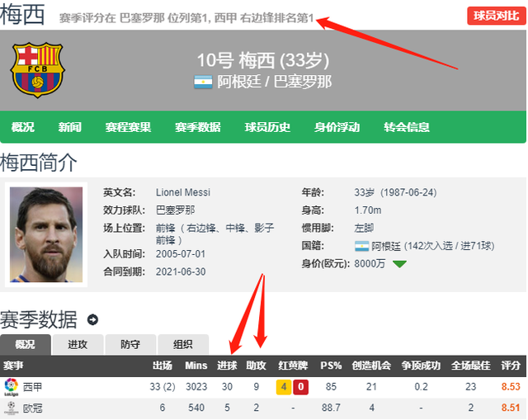Viewport: 528px width, 420px height.
Task: Open the arrow icon next to 赛季数据 heading
Action: tap(92, 319)
